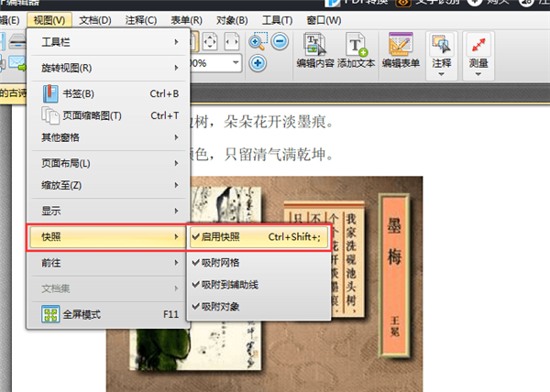Expand the Rotate View (旋转视图) submenu
This screenshot has width=550, height=392.
tap(110, 68)
